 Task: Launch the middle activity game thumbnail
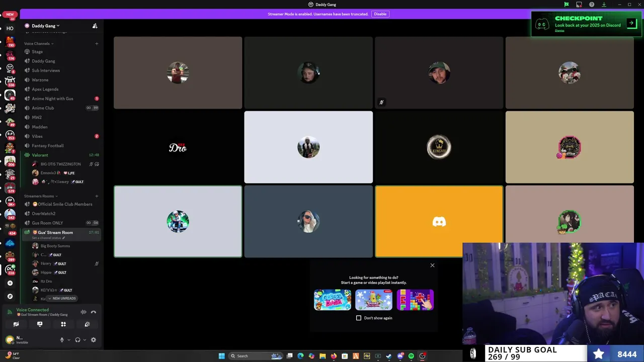[374, 300]
